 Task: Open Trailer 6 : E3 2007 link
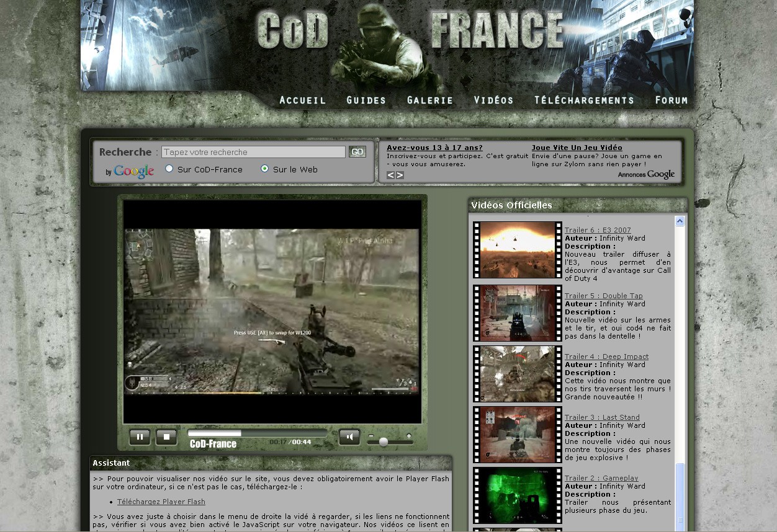[x=598, y=230]
